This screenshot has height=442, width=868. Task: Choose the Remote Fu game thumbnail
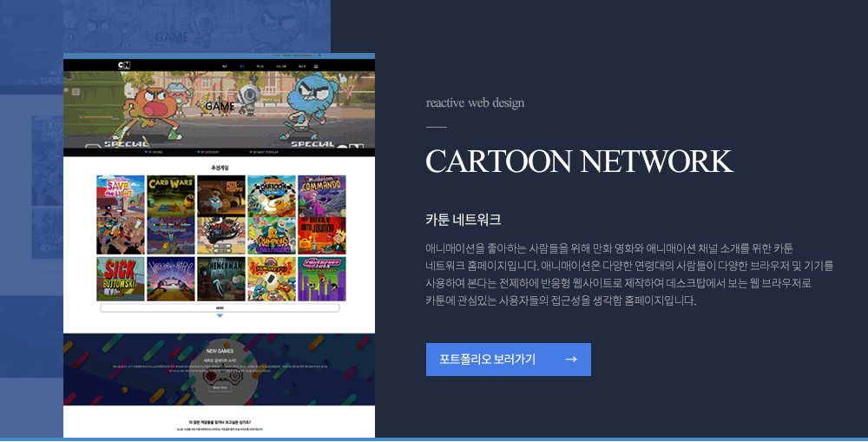coord(271,279)
